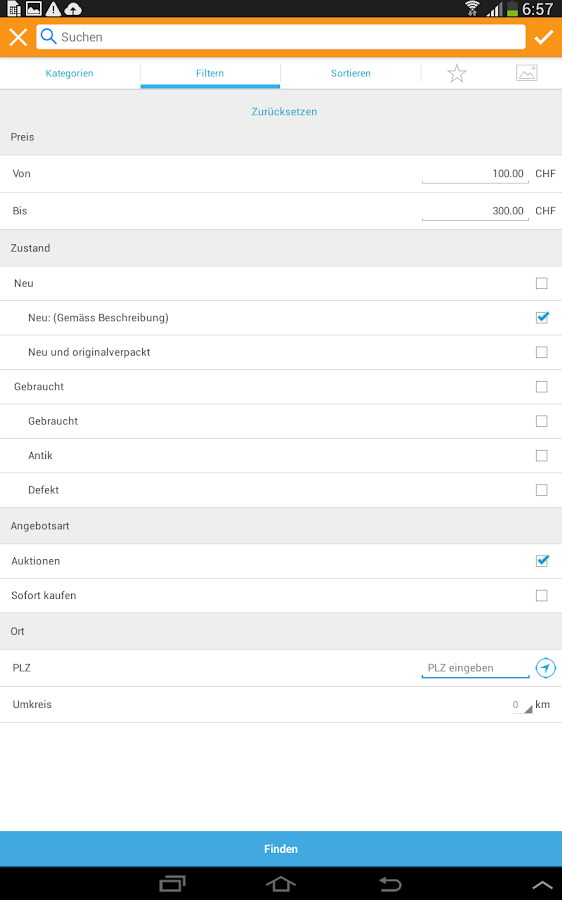Tap the Finden button
The image size is (562, 900).
pyautogui.click(x=281, y=849)
